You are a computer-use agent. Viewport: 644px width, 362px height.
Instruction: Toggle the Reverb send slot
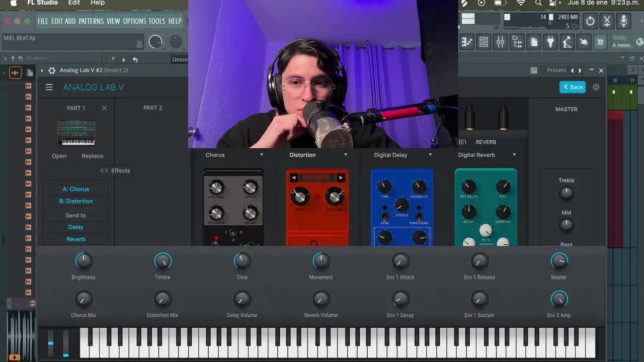pos(76,239)
